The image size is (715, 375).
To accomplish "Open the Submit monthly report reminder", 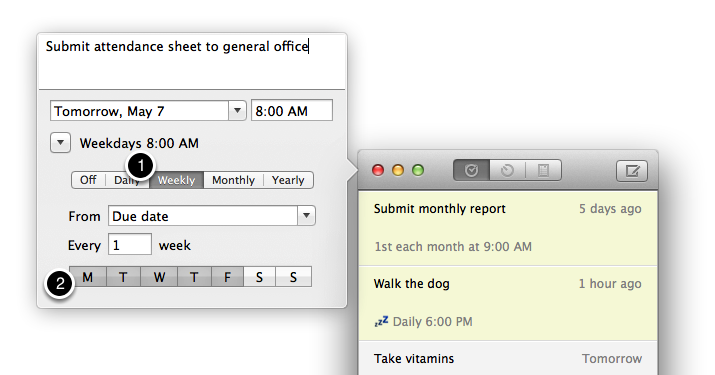I will [508, 228].
